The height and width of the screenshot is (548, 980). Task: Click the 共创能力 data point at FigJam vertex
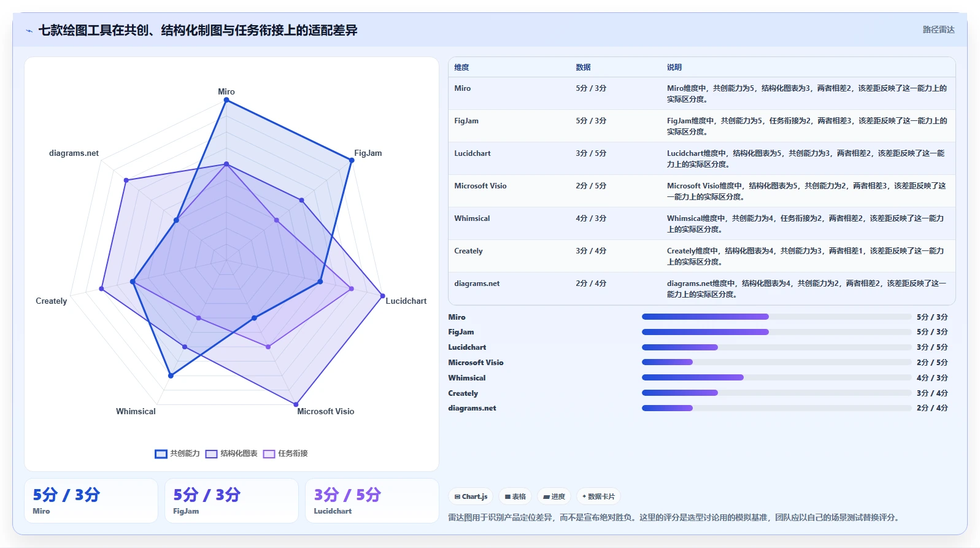tap(352, 160)
